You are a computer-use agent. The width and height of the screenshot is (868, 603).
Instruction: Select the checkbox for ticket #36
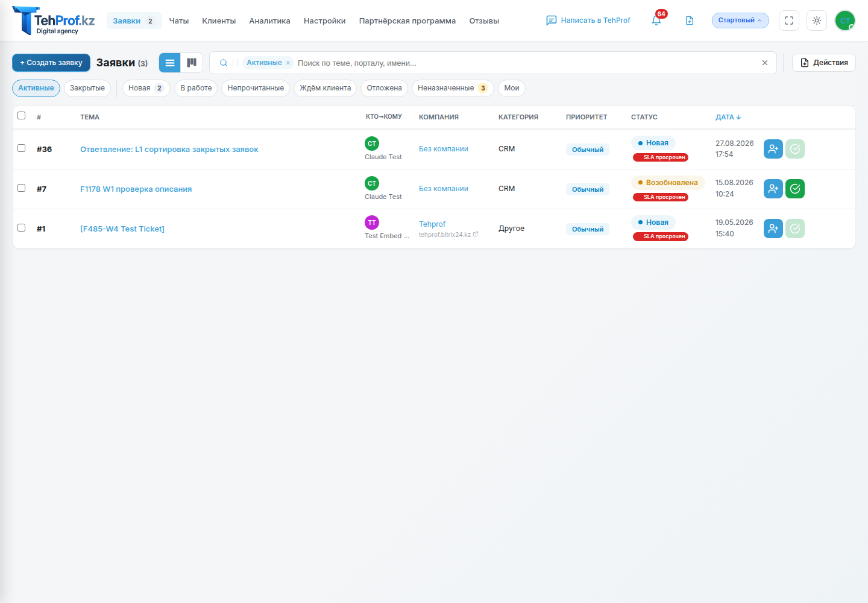22,148
